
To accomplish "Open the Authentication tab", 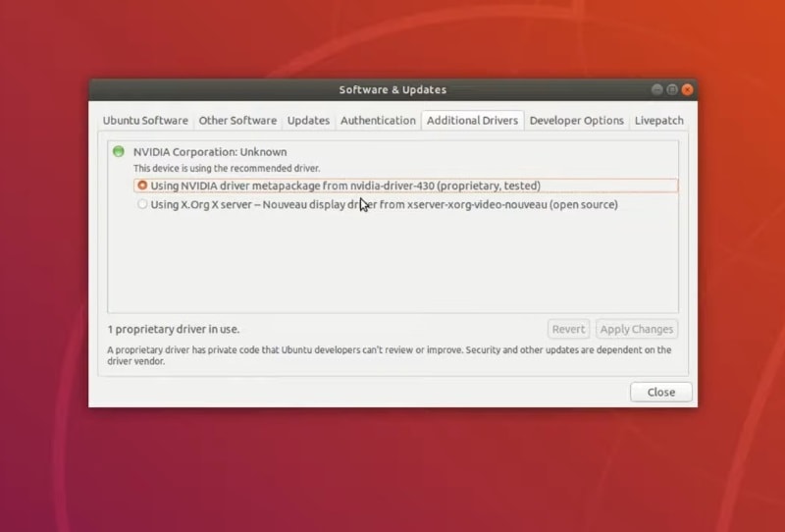I will tap(378, 121).
